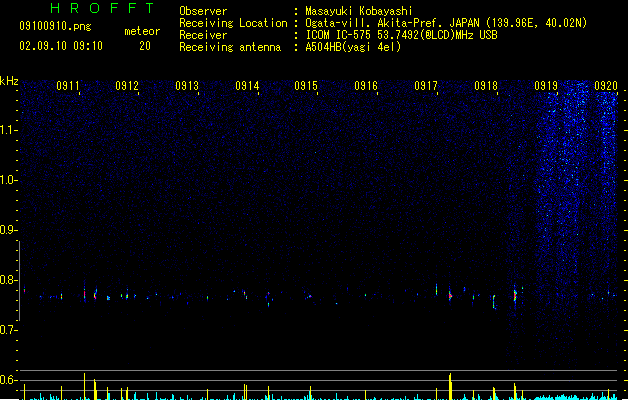Click the 0915 time marker
Screen dimensions: 629x400
coord(306,86)
